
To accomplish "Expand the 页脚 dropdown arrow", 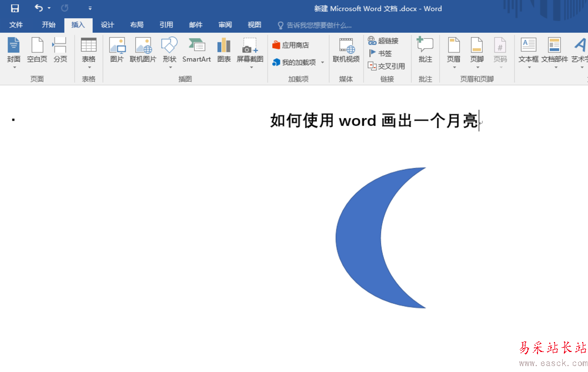I will coord(477,68).
